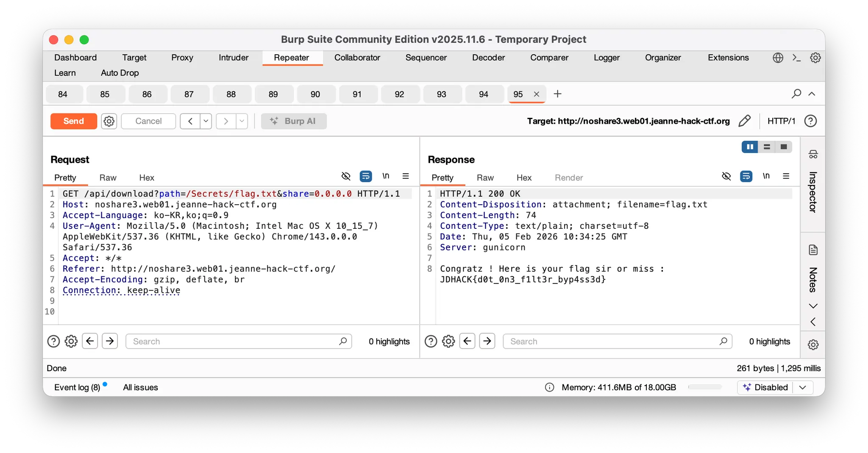868x453 pixels.
Task: Switch to combined tabbed layout
Action: (784, 147)
